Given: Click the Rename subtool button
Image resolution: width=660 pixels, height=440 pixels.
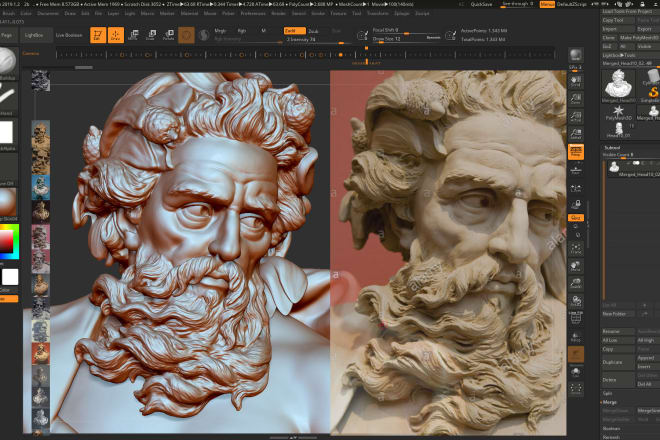Looking at the screenshot, I should click(617, 331).
